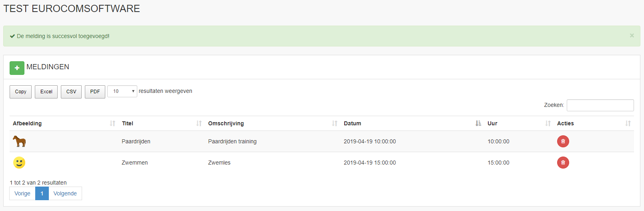Delete the Paardrijden row with trash icon
This screenshot has width=644, height=211.
(x=563, y=141)
